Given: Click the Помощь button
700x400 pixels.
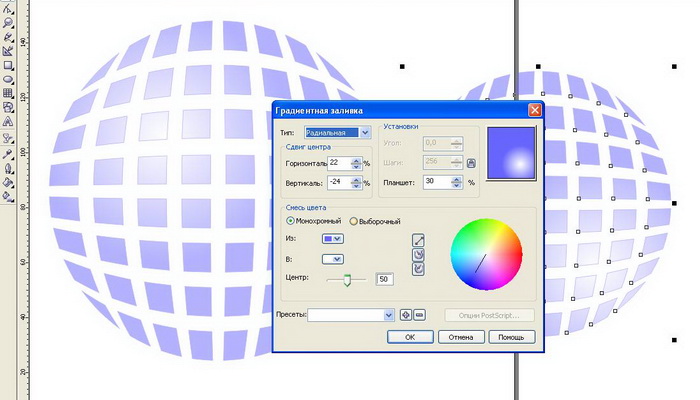Looking at the screenshot, I should point(512,337).
